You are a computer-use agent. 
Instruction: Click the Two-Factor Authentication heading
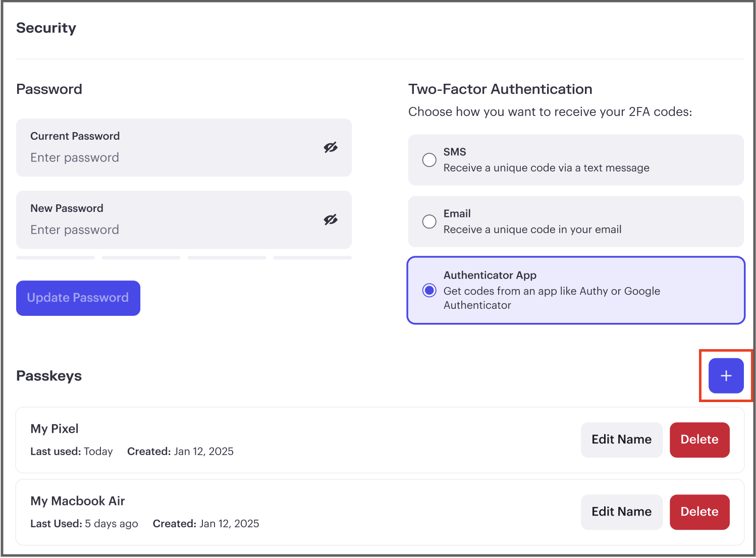click(500, 89)
